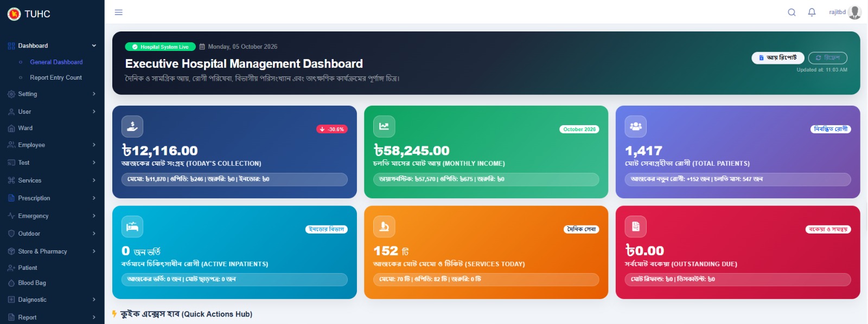Click the Test sidebar icon
Screen dimensions: 868x324
point(11,163)
